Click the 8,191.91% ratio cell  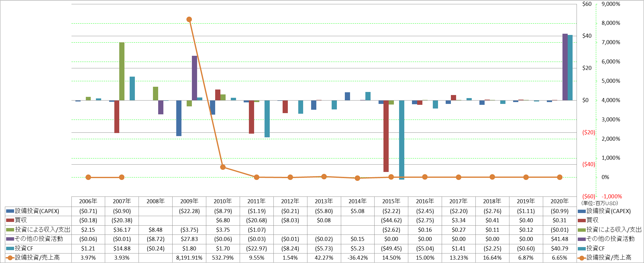tap(189, 258)
